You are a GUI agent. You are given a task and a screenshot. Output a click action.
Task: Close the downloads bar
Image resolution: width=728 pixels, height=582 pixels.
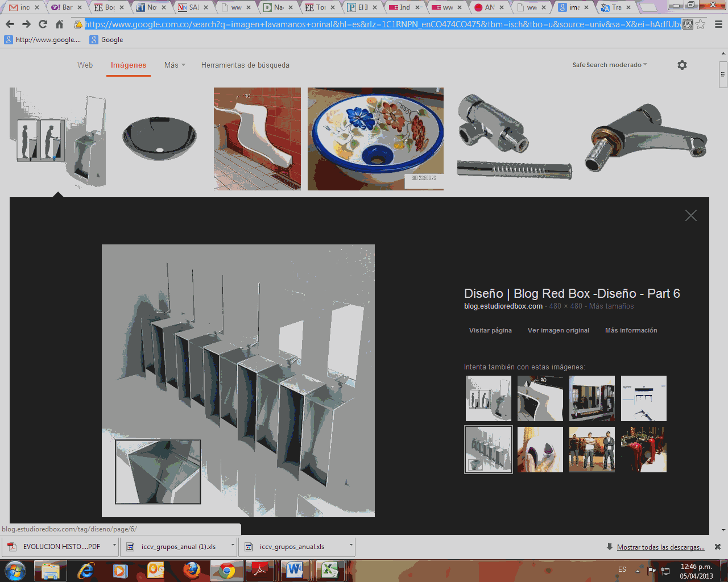click(718, 547)
